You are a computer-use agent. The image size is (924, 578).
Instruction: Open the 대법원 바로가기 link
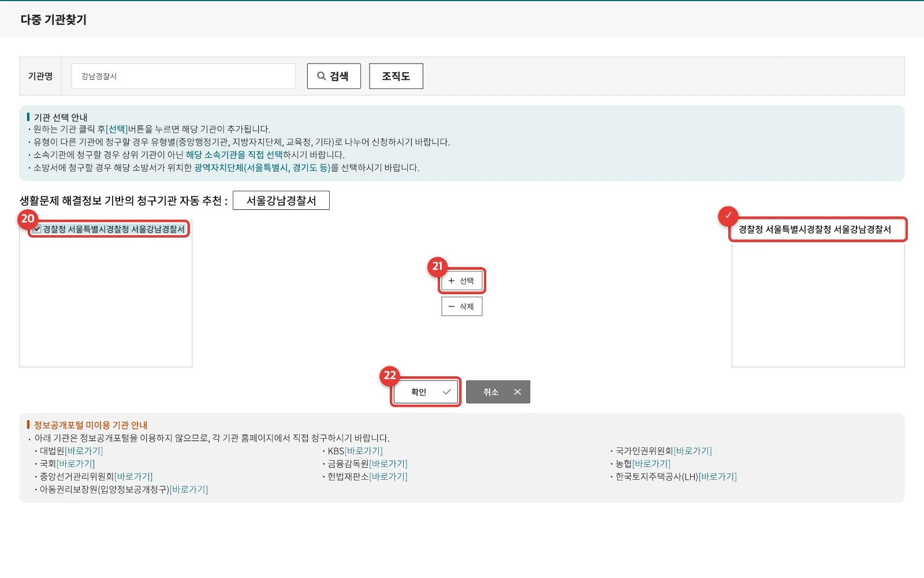[84, 451]
